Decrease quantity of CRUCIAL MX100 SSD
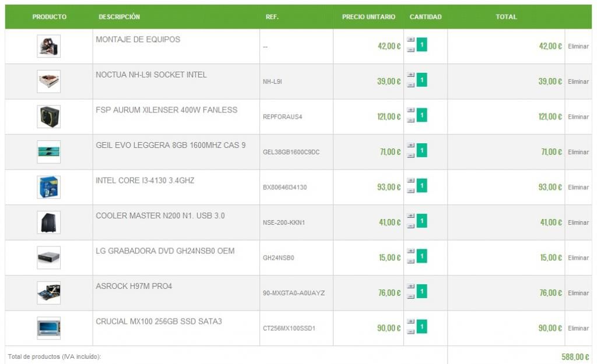The image size is (597, 364). pyautogui.click(x=410, y=331)
